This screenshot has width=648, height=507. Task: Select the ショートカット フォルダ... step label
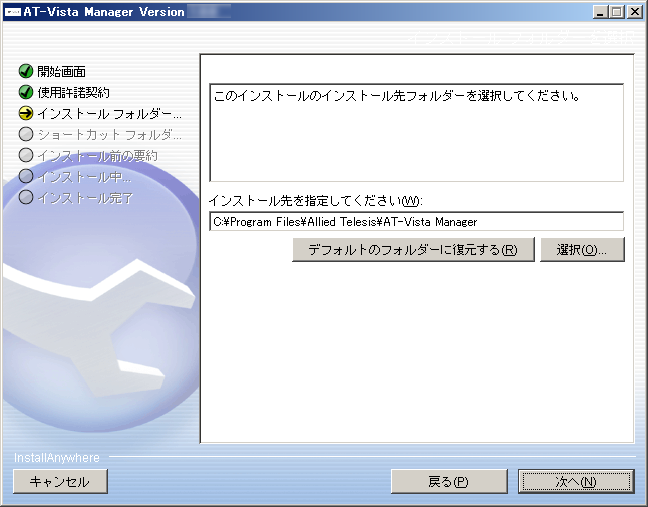pyautogui.click(x=110, y=135)
